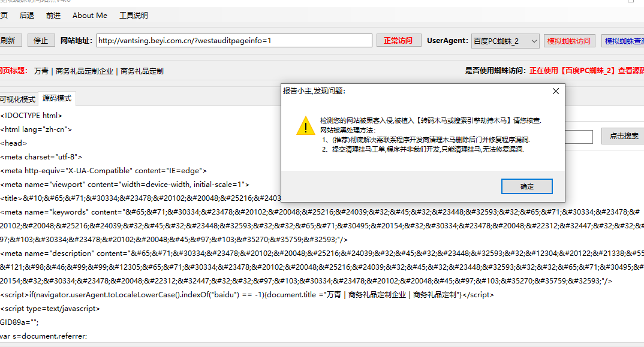Open the 后退 menu item
Viewport: 644px width, 347px height.
[27, 16]
